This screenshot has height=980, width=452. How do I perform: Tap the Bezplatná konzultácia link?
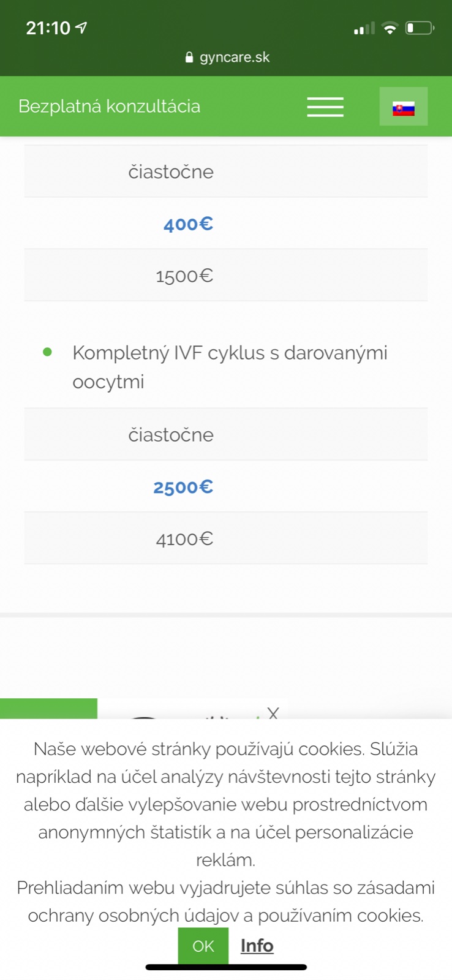(110, 107)
